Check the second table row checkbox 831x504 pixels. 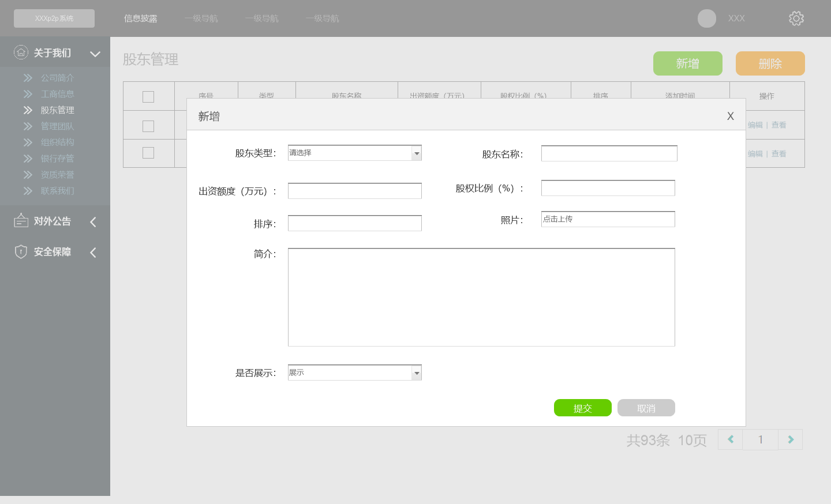[148, 153]
